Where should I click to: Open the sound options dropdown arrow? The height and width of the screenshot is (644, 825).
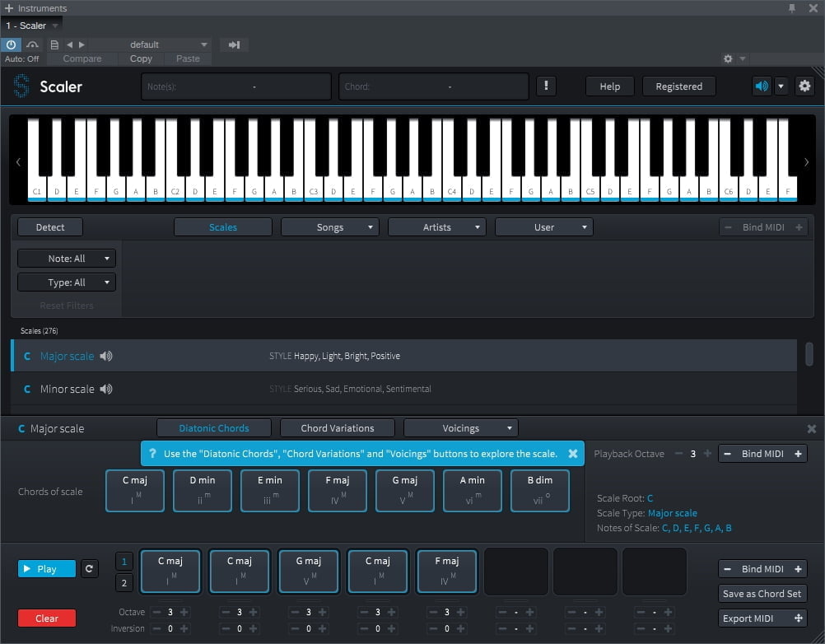coord(781,86)
